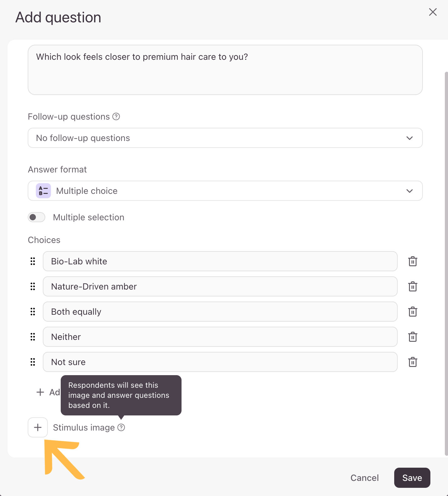Click drag handle beside Bio-Lab white
The height and width of the screenshot is (496, 448).
pos(33,261)
